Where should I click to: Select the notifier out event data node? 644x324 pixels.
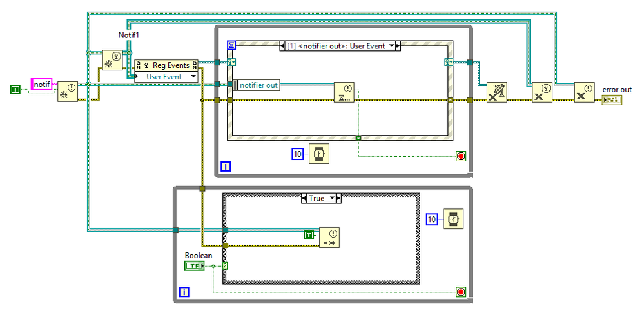coord(257,85)
